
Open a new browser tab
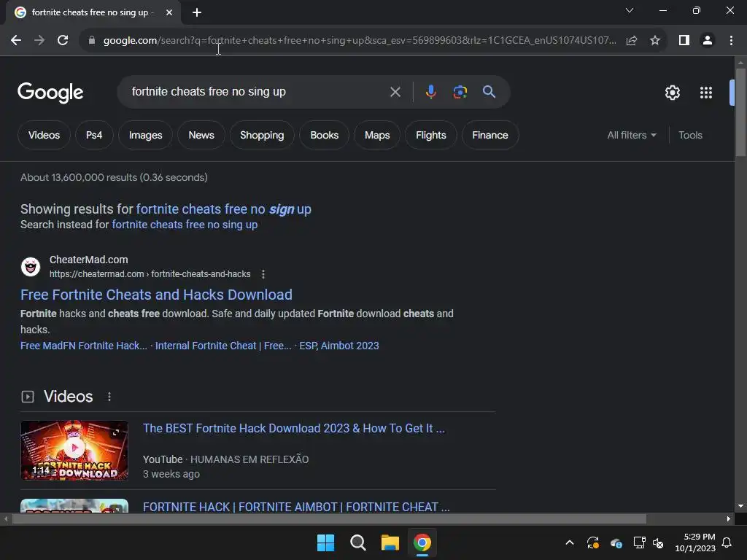click(x=197, y=12)
